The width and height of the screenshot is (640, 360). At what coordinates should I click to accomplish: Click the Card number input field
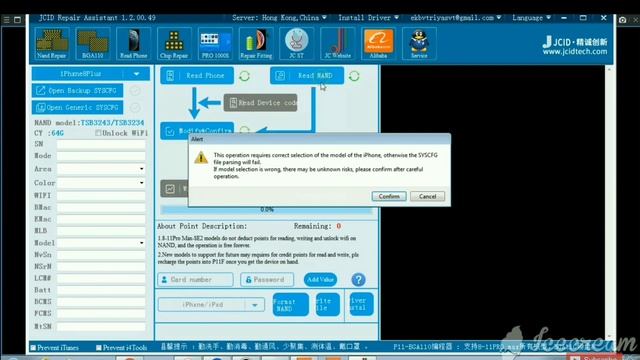(x=195, y=280)
